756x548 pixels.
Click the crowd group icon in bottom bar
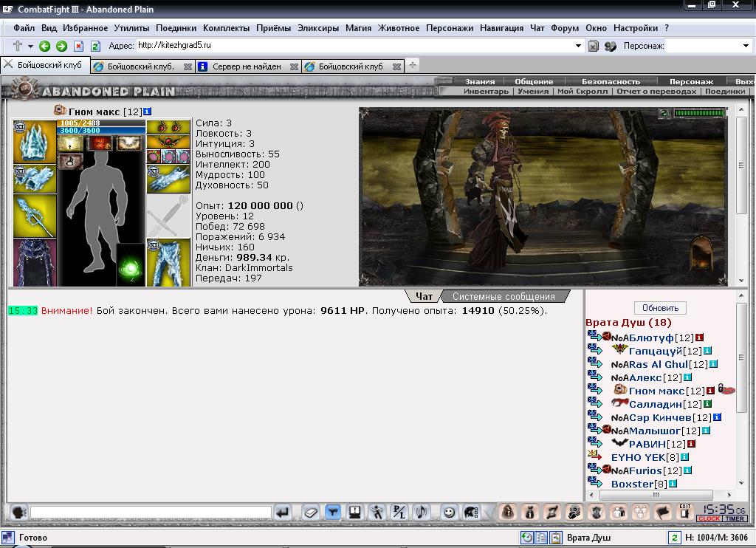[641, 512]
